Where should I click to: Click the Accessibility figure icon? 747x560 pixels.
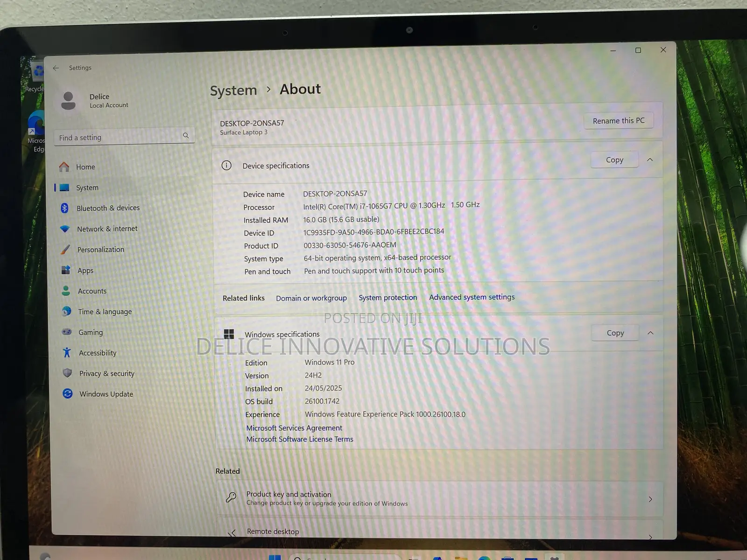(x=67, y=352)
